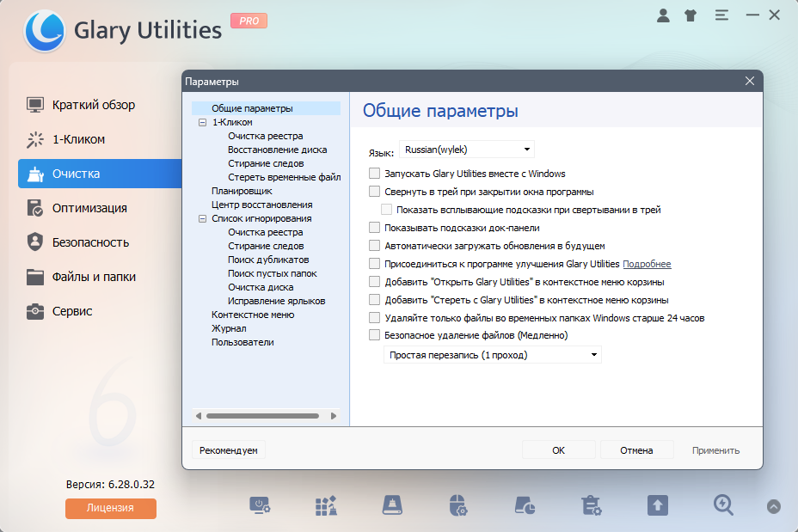Open the skin (t-shirt) theme icon
Image resolution: width=798 pixels, height=532 pixels.
[x=691, y=15]
